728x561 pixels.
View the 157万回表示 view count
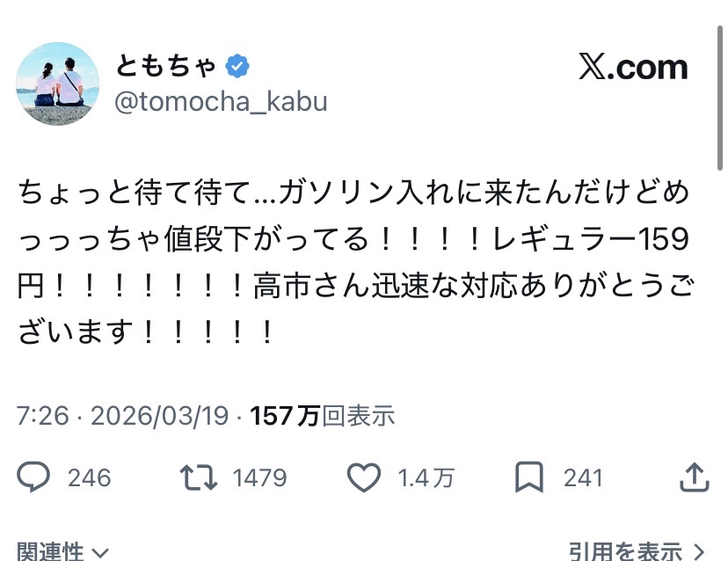point(322,416)
